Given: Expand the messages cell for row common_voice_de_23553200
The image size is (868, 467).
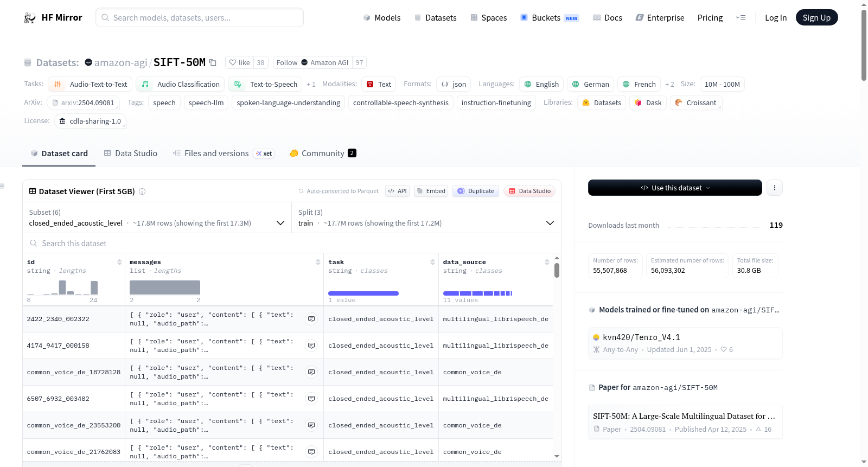Looking at the screenshot, I should coord(311,425).
